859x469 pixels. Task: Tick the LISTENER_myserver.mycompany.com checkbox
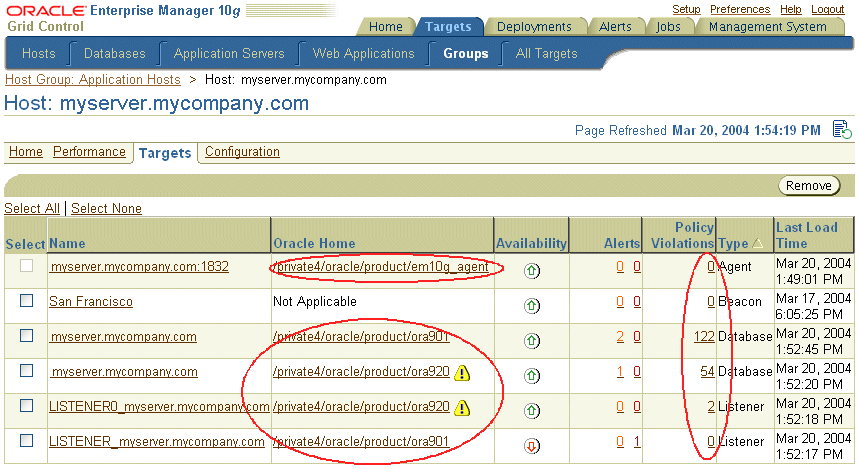(26, 441)
